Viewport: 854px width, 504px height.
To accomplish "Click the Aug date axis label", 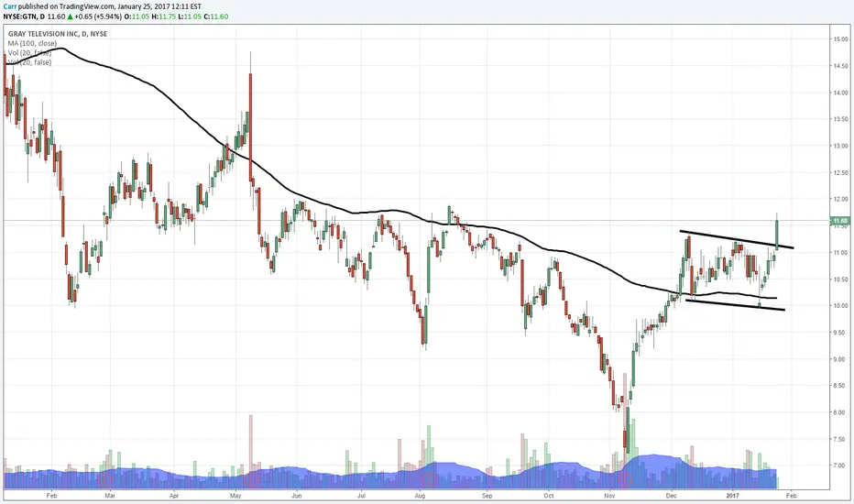I will point(420,496).
